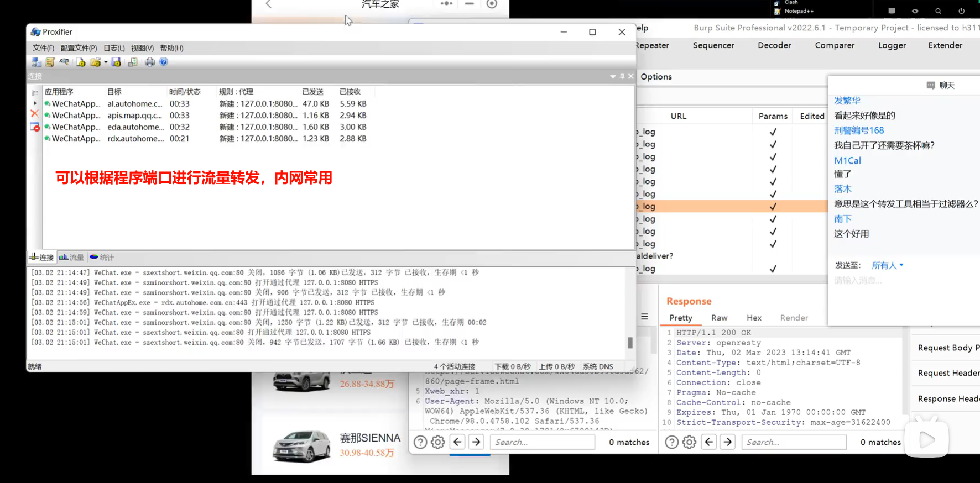Open Proxy Servers settings toolbar icon
Viewport: 980px width, 483px height.
pyautogui.click(x=37, y=62)
